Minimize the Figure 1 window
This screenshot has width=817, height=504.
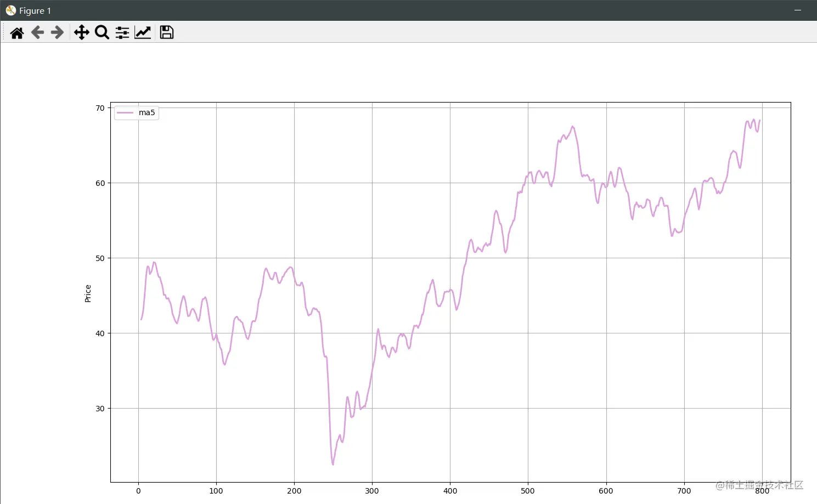point(798,10)
